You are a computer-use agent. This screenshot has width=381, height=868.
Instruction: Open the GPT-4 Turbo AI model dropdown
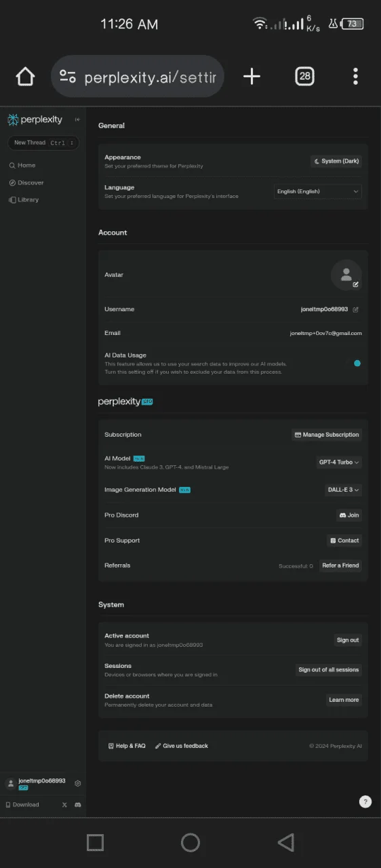[x=339, y=462]
